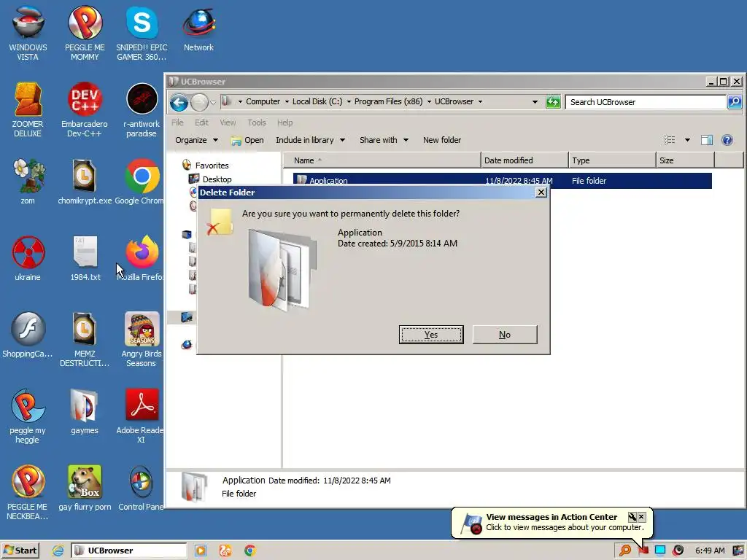Open the change view options dropdown arrow
This screenshot has width=747, height=560.
coord(687,140)
